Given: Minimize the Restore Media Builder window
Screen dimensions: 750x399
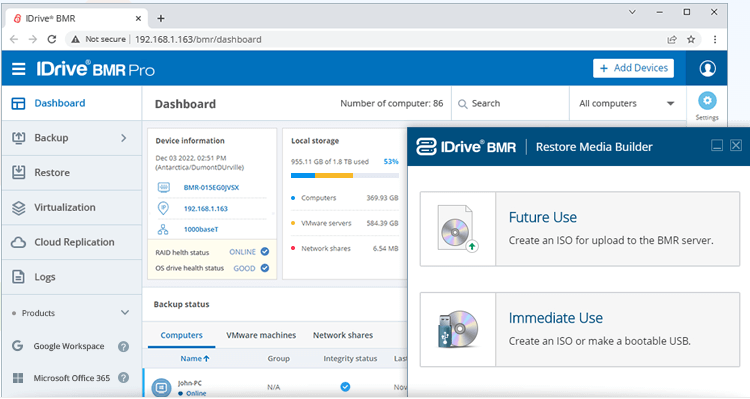Looking at the screenshot, I should click(x=717, y=145).
